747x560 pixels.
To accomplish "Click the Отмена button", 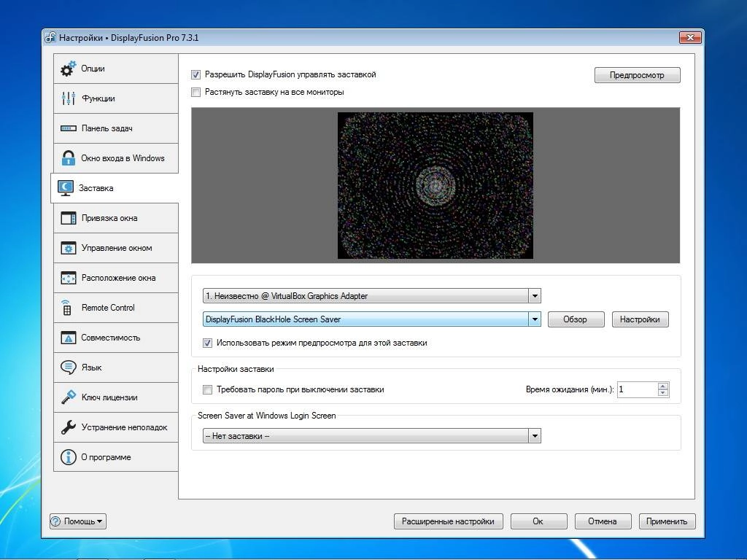I will tap(603, 521).
